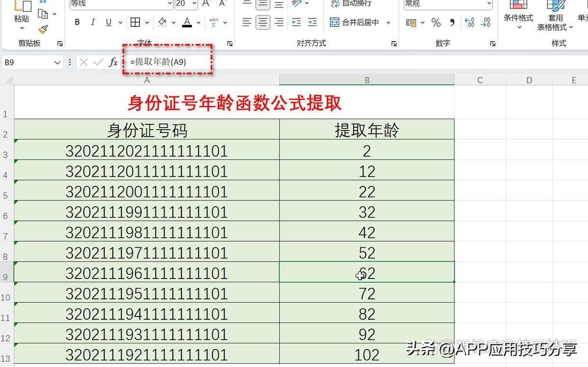Align text to the left
Image resolution: width=588 pixels, height=367 pixels.
247,22
